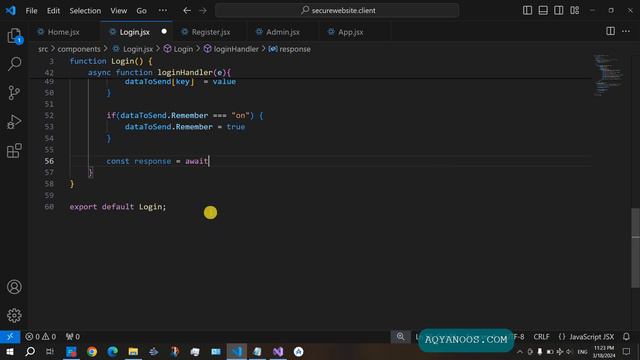This screenshot has height=360, width=640.
Task: Open Google Chrome from taskbar
Action: pos(92,351)
